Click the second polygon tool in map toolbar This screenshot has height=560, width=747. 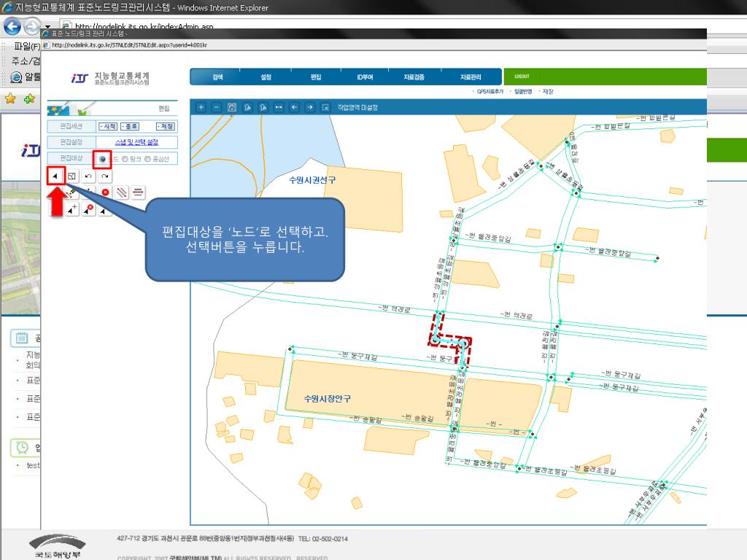pos(263,107)
